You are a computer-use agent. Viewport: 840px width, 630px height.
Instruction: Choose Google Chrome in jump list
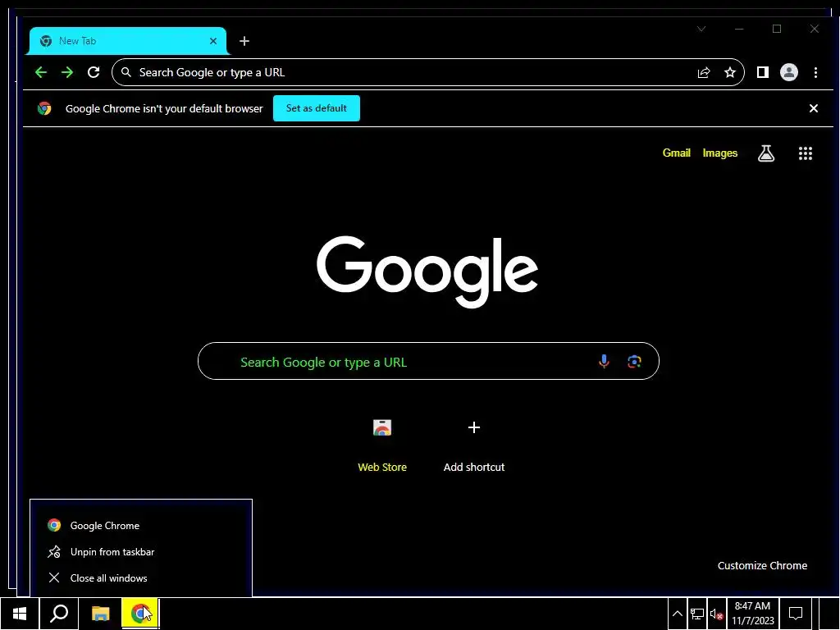click(x=141, y=526)
